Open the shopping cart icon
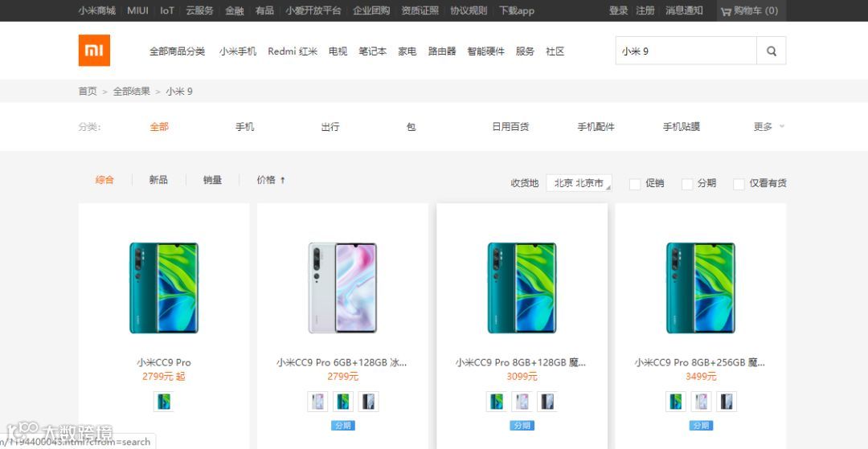 726,11
